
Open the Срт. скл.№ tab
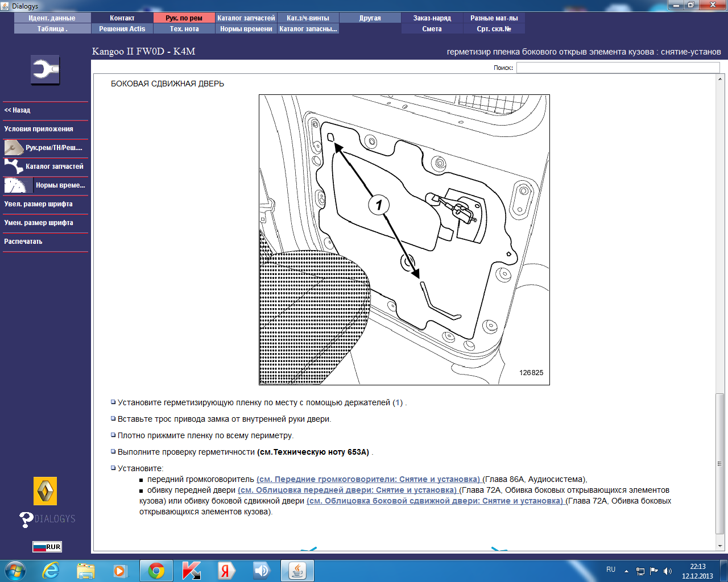(494, 29)
